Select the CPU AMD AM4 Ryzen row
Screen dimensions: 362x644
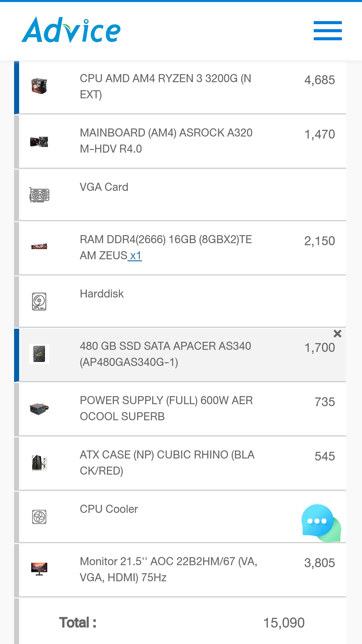click(180, 87)
